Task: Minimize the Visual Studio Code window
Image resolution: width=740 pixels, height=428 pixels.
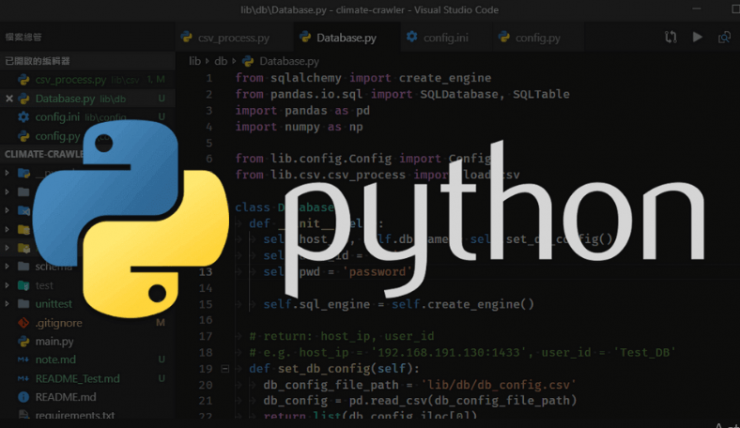Action: (x=697, y=9)
